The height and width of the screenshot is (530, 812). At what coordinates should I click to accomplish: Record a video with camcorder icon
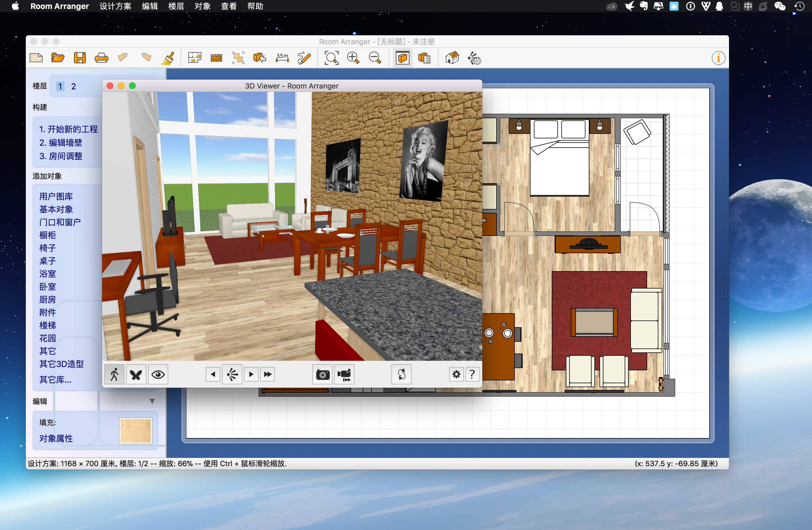[x=344, y=374]
